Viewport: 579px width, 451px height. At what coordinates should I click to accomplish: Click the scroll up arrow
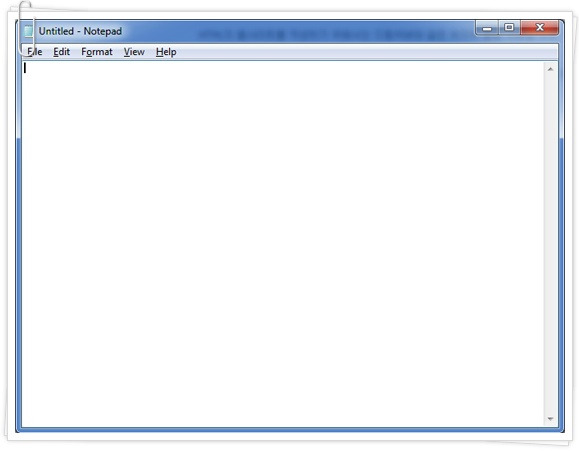[550, 69]
